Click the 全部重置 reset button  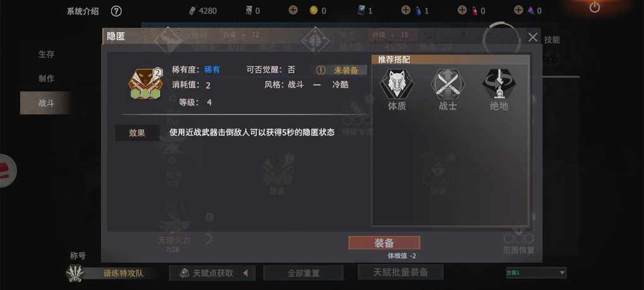click(303, 273)
